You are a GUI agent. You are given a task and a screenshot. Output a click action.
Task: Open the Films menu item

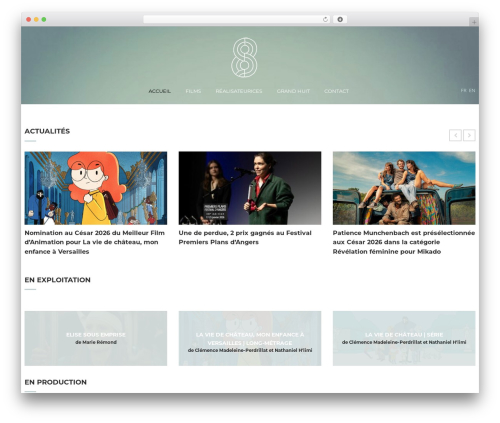point(193,91)
